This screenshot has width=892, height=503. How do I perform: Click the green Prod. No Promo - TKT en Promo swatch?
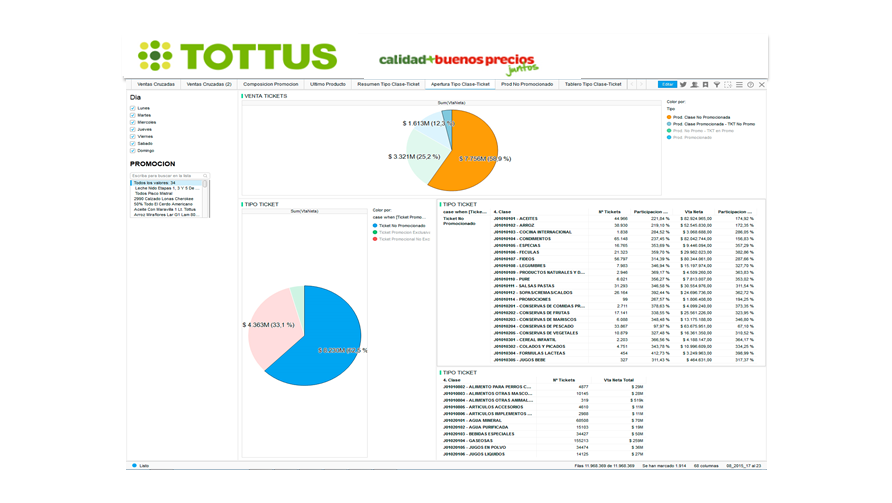click(x=669, y=131)
